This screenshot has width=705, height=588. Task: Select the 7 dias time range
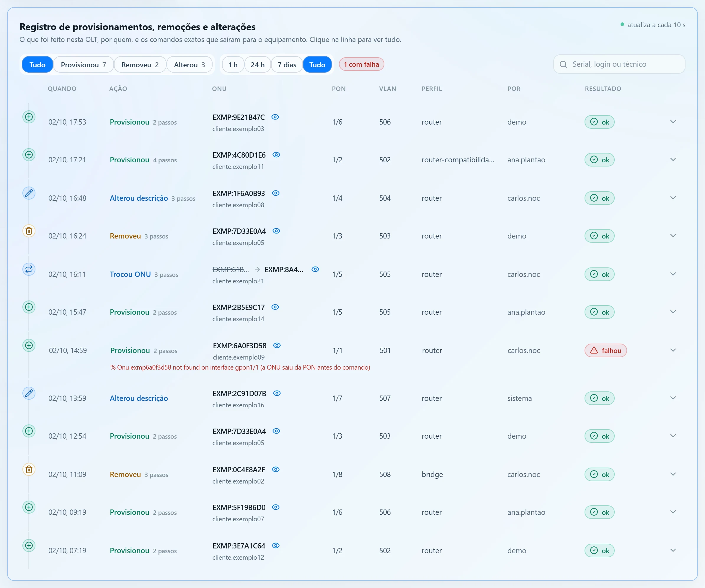(287, 64)
